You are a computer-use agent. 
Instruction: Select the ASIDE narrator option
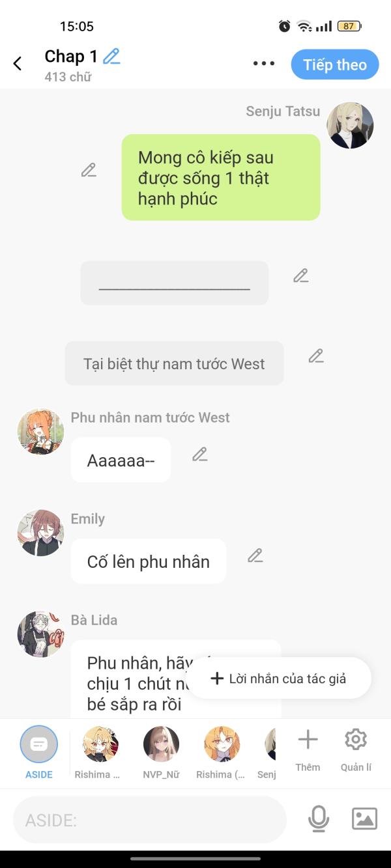point(39,752)
